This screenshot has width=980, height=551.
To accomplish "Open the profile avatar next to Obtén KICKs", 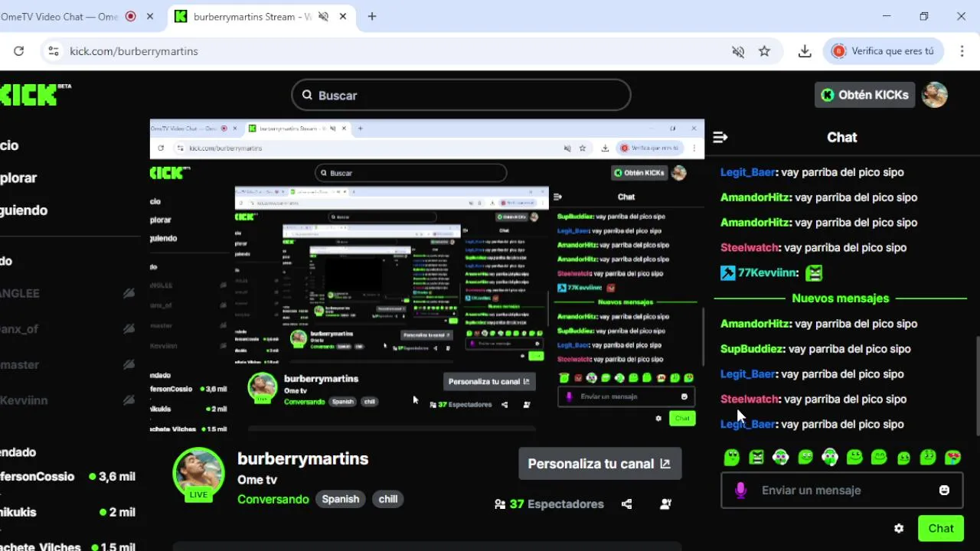I will click(x=934, y=95).
